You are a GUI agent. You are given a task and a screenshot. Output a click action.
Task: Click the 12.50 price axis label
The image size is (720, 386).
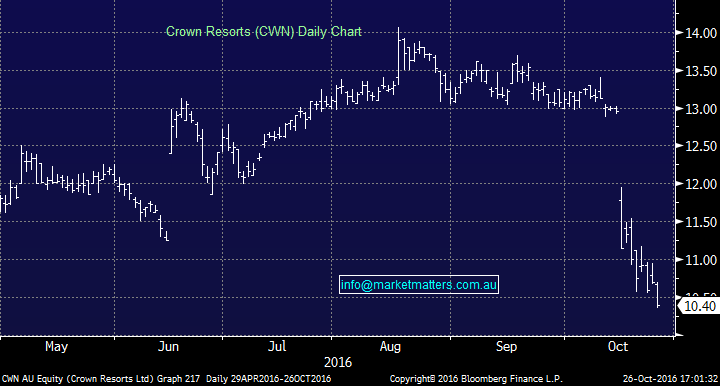pos(701,146)
